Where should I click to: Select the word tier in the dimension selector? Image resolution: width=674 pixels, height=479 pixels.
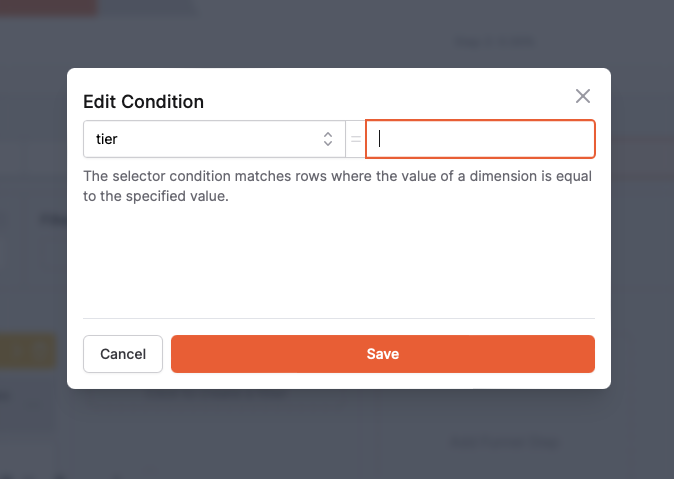106,140
